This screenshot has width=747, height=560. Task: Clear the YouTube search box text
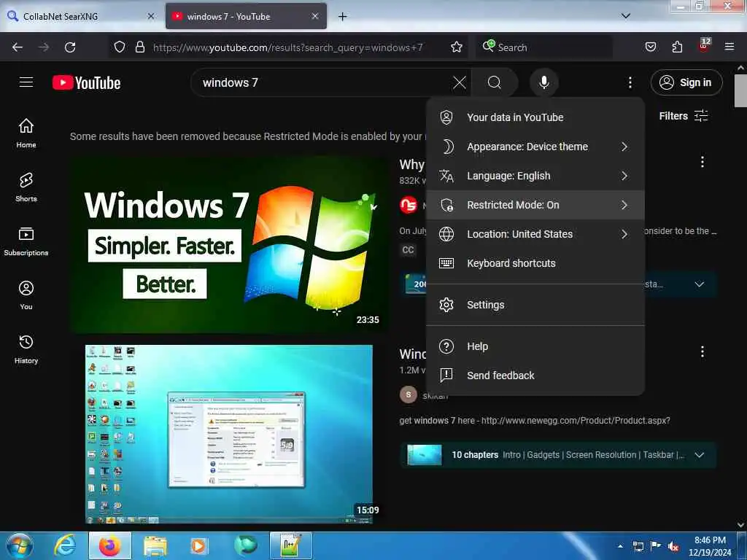(460, 82)
